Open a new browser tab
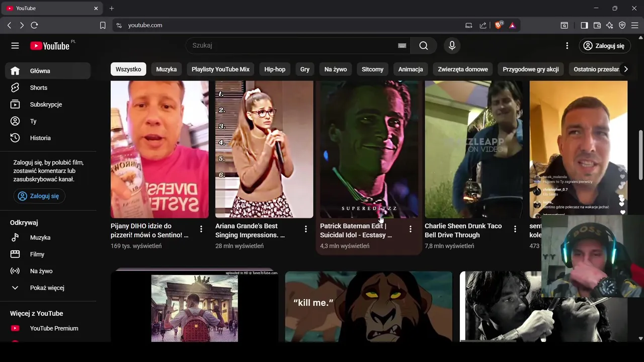Viewport: 644px width, 362px height. [x=112, y=9]
